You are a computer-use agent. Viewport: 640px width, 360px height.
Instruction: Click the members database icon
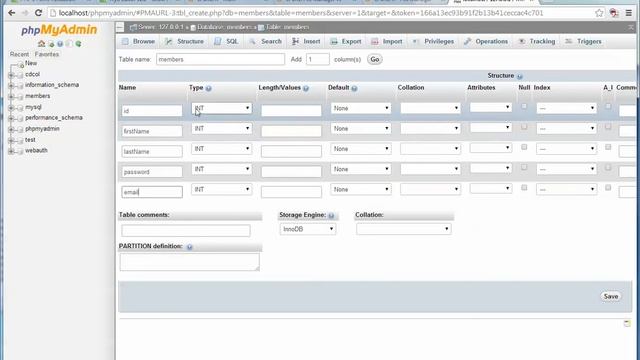click(20, 97)
